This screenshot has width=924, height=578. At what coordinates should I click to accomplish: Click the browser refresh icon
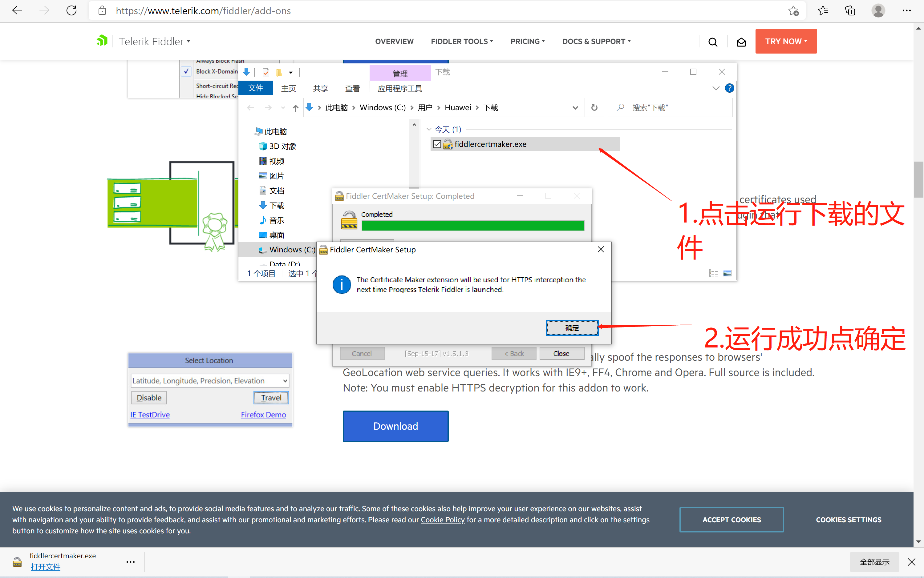point(71,11)
